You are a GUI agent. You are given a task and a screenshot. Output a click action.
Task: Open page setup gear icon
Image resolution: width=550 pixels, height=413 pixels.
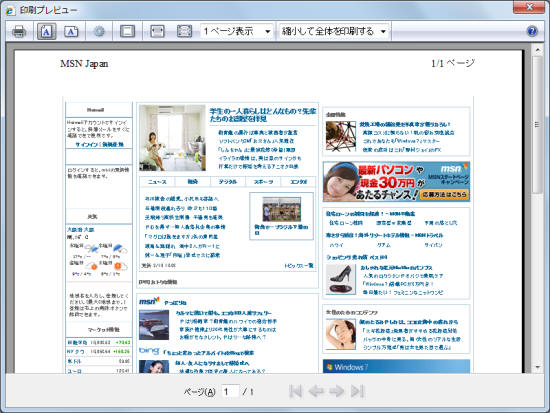coord(99,32)
